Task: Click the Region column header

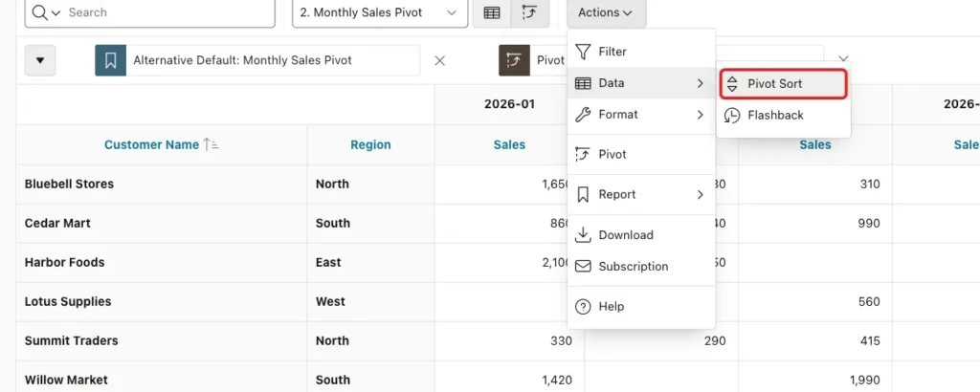Action: coord(370,144)
